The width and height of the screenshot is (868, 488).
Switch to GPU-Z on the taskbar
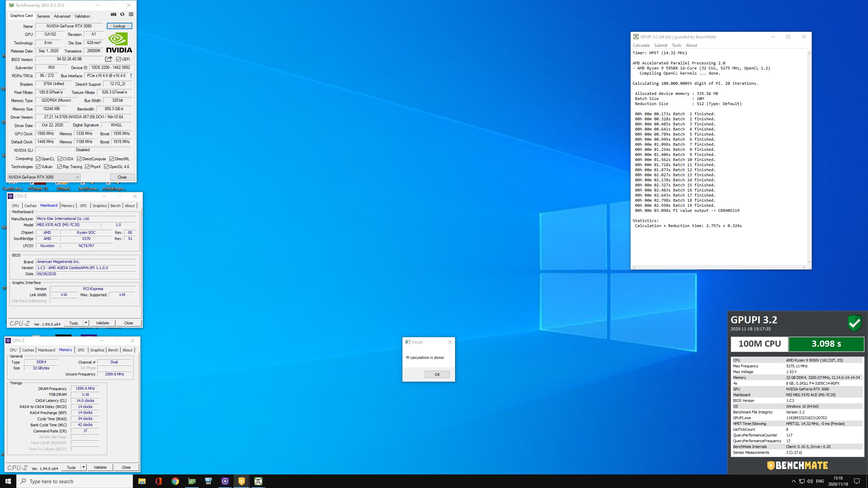[192, 481]
